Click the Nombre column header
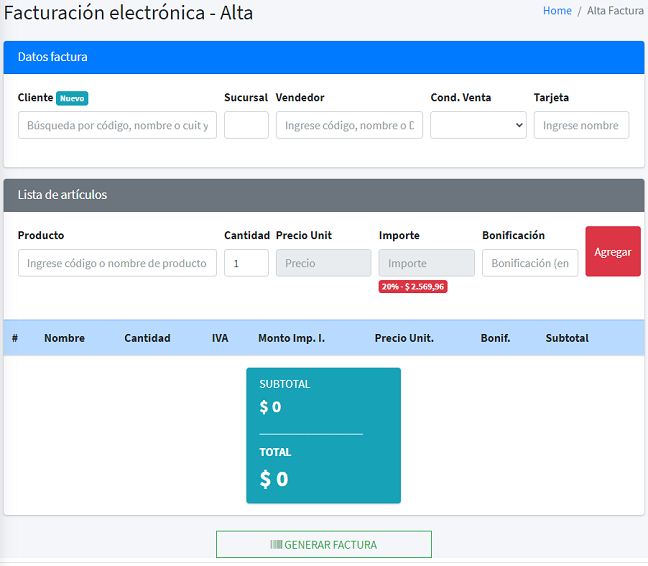 click(64, 338)
